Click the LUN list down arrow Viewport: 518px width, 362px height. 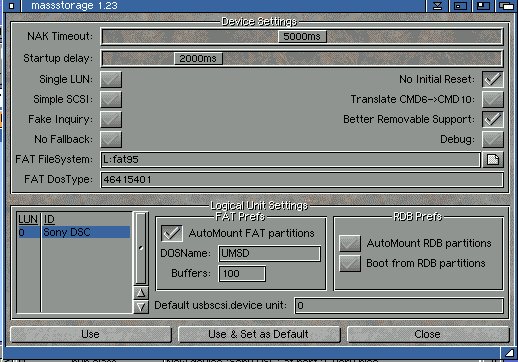[141, 307]
